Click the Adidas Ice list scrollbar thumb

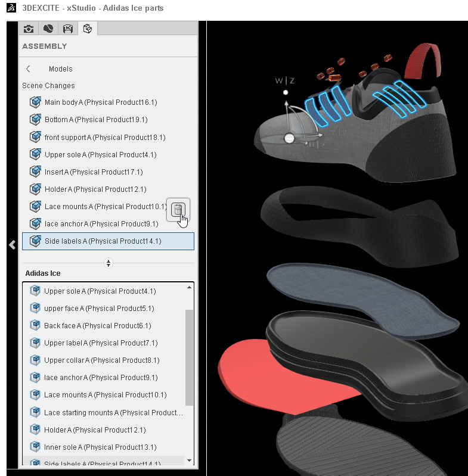(x=189, y=357)
